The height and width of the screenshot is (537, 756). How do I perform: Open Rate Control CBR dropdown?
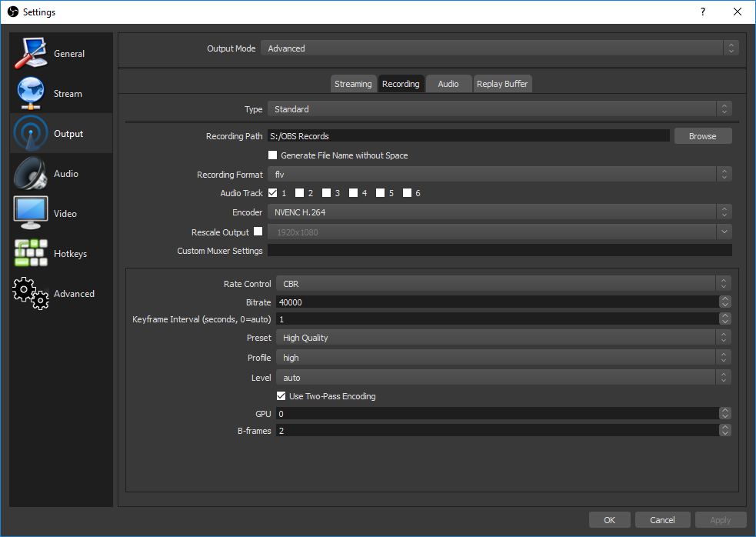(503, 283)
